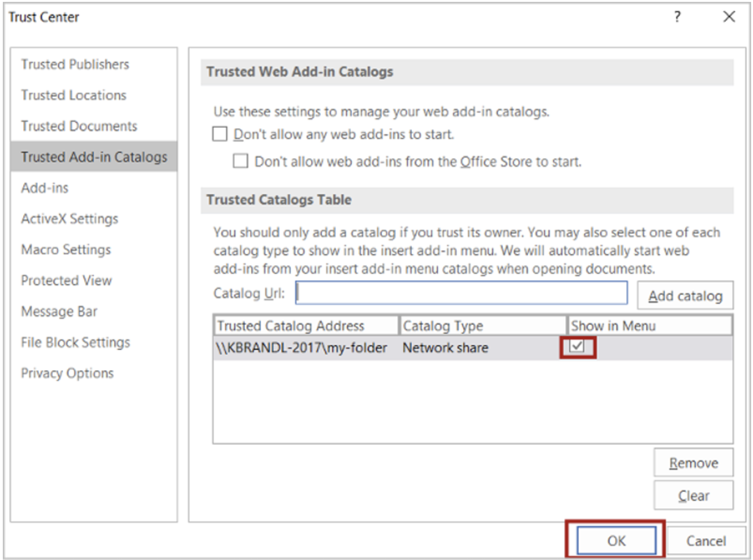The image size is (753, 560).
Task: Confirm changes with the OK button
Action: coord(616,541)
